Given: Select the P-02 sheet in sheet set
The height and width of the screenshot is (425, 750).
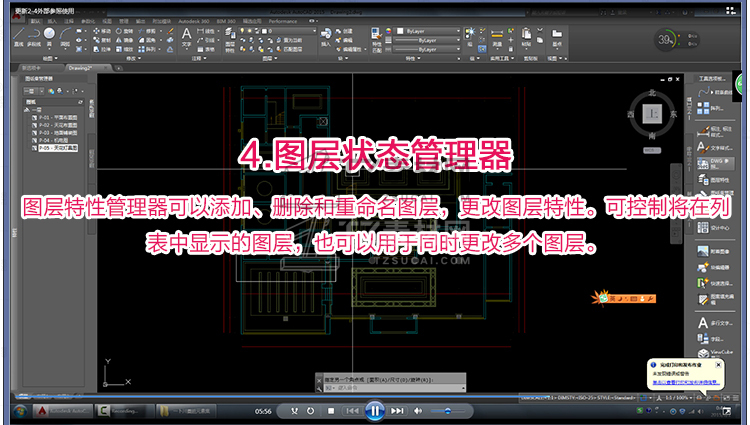Looking at the screenshot, I should (55, 125).
